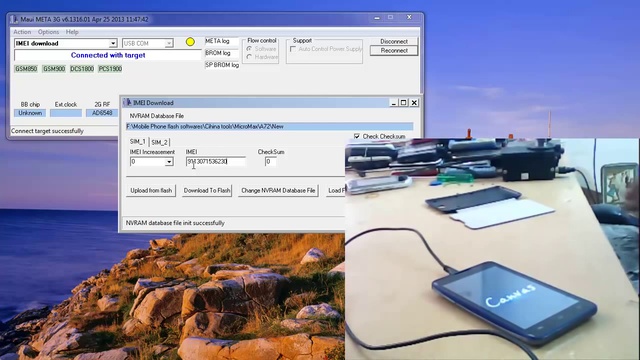
Task: Expand the IMEI Increasement dropdown
Action: pos(169,162)
